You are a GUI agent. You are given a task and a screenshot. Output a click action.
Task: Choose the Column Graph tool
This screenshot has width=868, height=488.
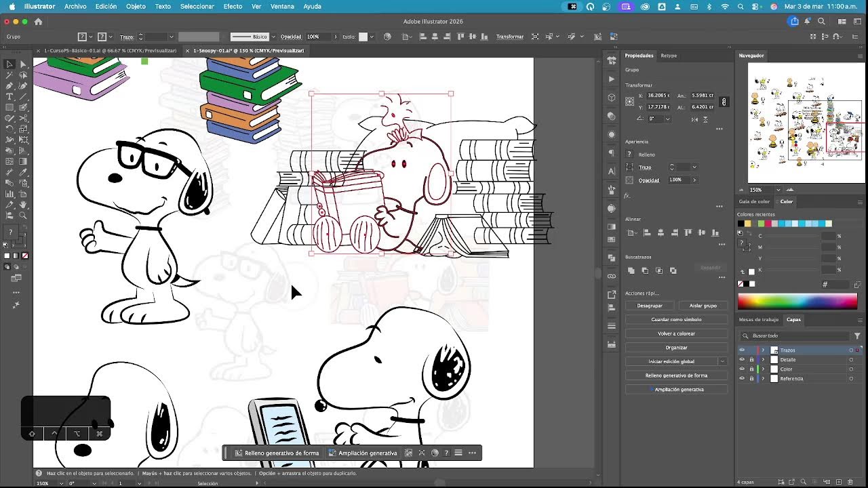point(9,194)
